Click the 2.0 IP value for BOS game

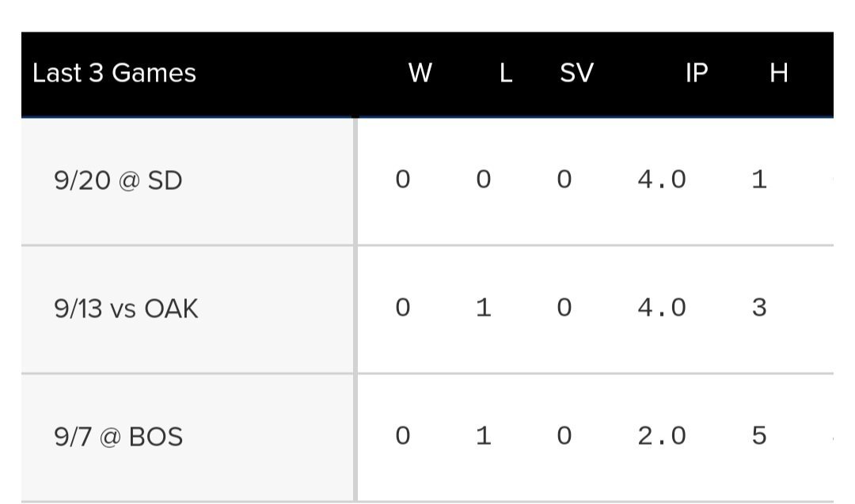[x=662, y=436]
